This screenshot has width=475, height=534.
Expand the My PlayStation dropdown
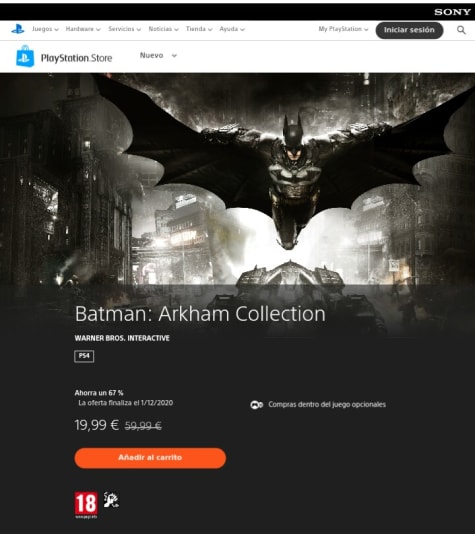click(x=343, y=29)
